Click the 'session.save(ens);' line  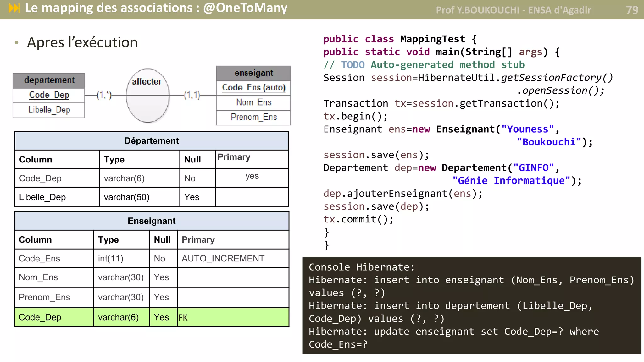click(x=376, y=155)
